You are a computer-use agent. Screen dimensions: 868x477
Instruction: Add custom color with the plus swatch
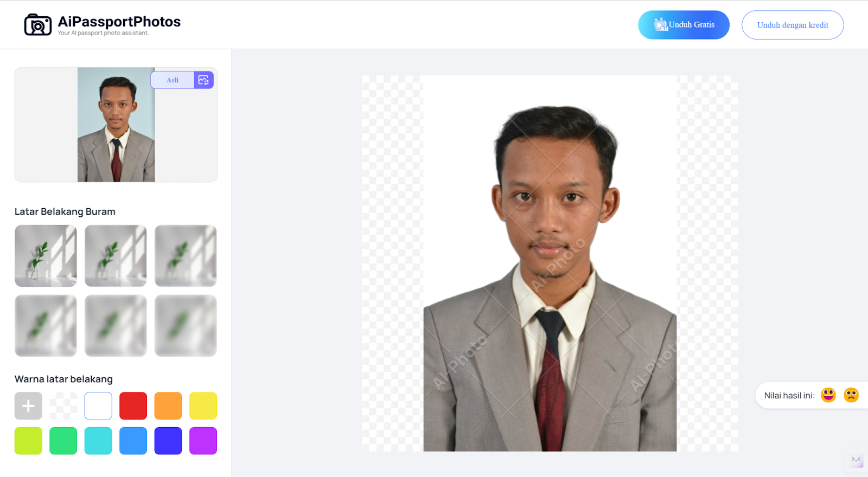pyautogui.click(x=28, y=406)
